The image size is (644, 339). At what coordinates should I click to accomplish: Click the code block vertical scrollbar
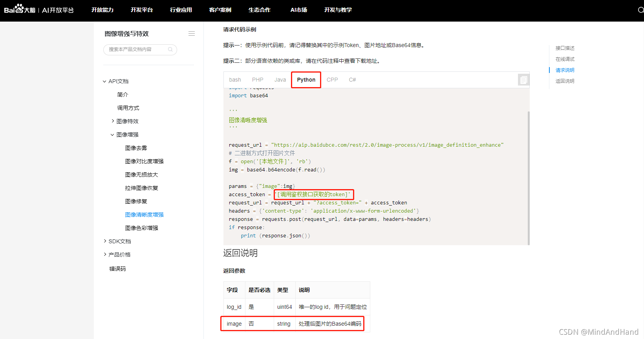click(x=529, y=178)
